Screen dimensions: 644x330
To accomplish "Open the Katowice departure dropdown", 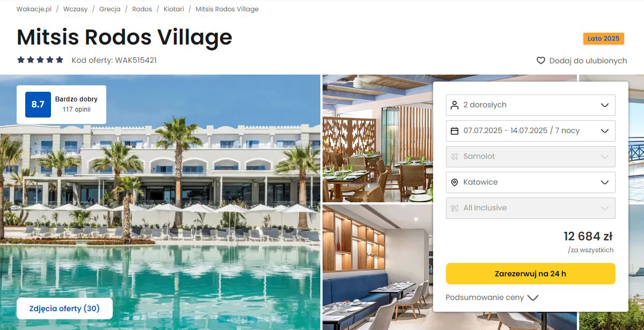I will click(531, 182).
